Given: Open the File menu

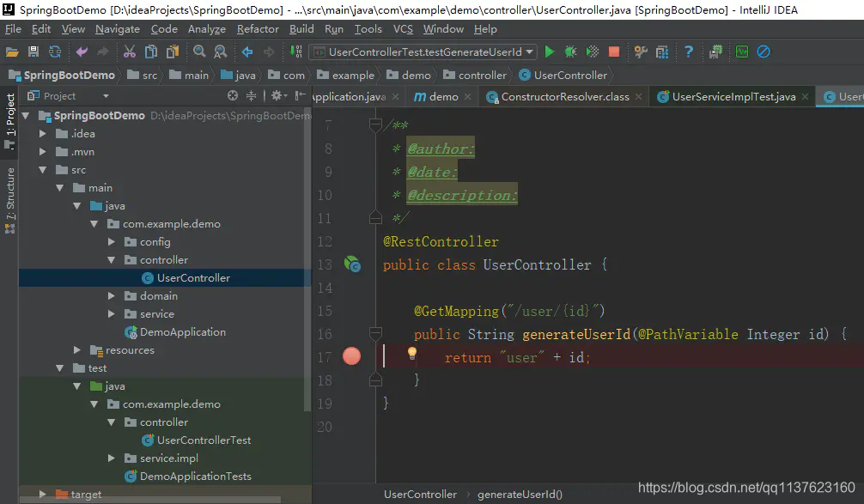Looking at the screenshot, I should [x=13, y=29].
